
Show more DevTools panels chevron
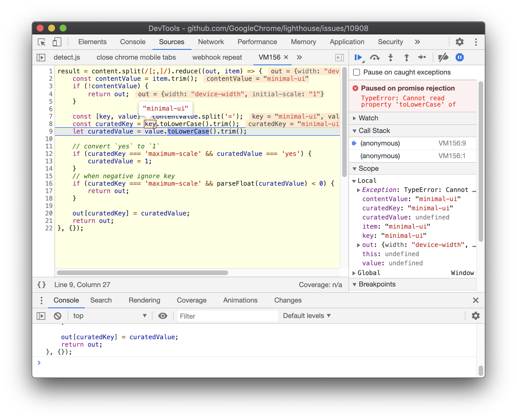tap(417, 42)
